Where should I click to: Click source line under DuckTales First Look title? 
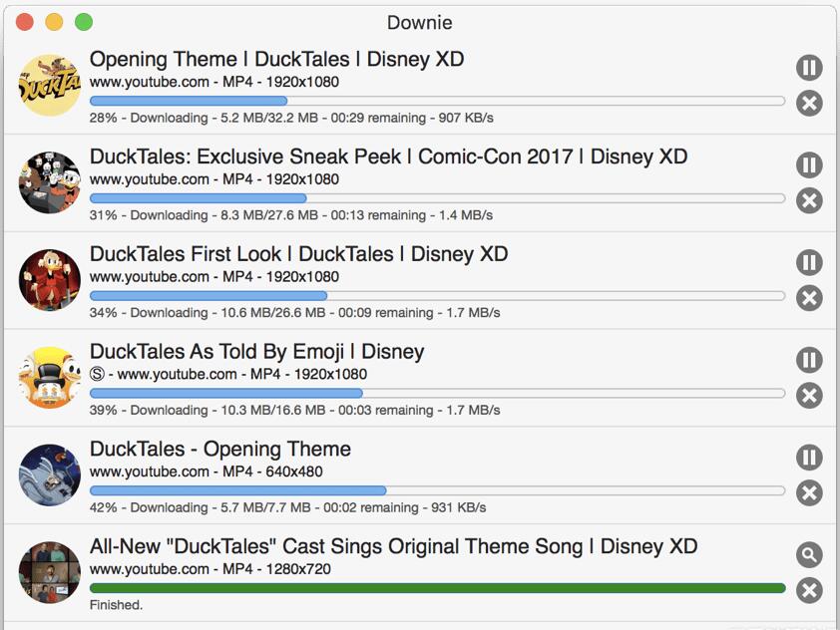pos(214,277)
